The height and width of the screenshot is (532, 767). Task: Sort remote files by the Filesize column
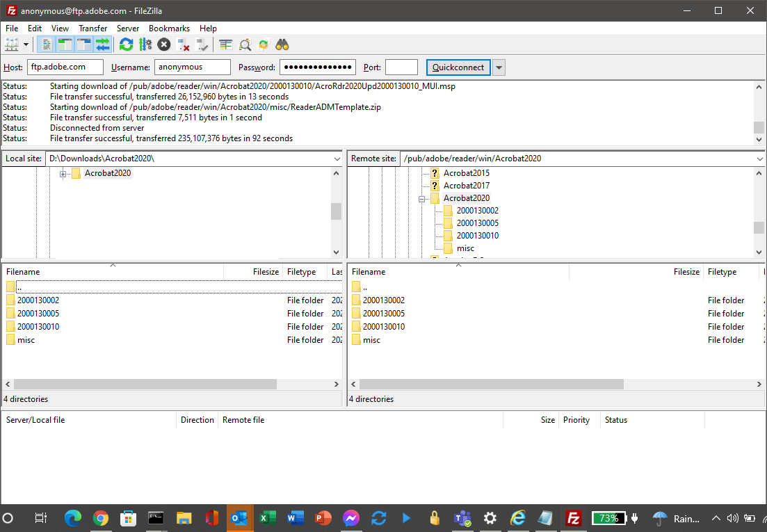686,271
